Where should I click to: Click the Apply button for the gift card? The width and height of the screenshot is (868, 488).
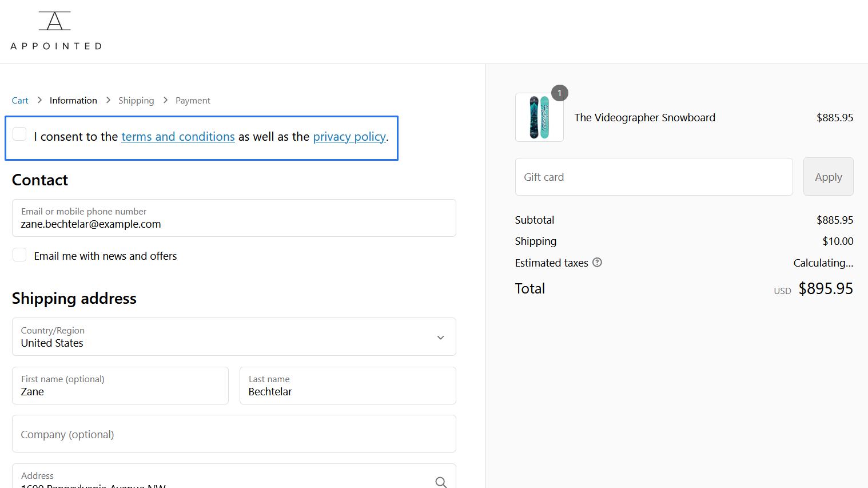point(828,176)
